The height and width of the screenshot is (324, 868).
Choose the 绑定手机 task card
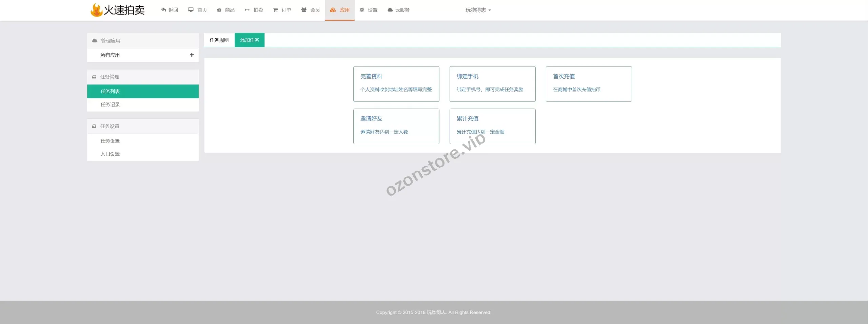click(492, 84)
